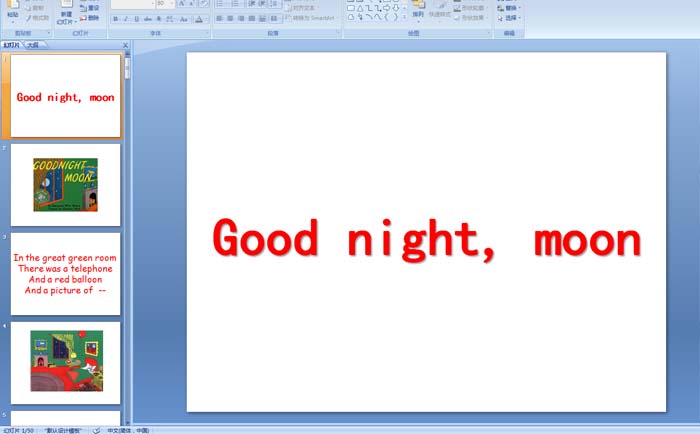Image resolution: width=700 pixels, height=434 pixels.
Task: Click the align text (对齐文本) button
Action: pos(302,8)
